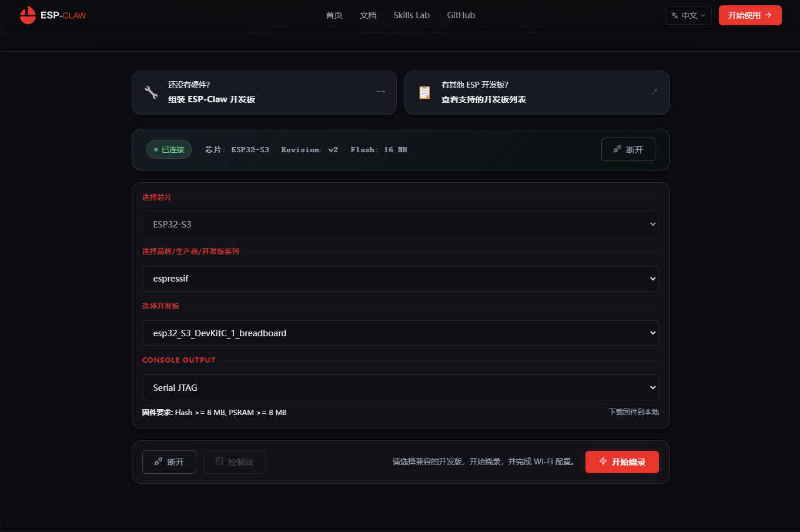Click the firmware requirement text Flash >= 8 MB

point(215,413)
